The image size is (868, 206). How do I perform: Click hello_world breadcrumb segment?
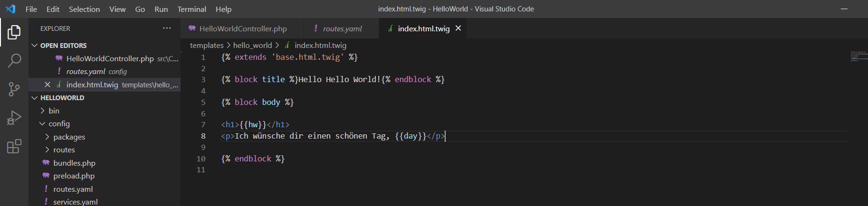click(252, 45)
